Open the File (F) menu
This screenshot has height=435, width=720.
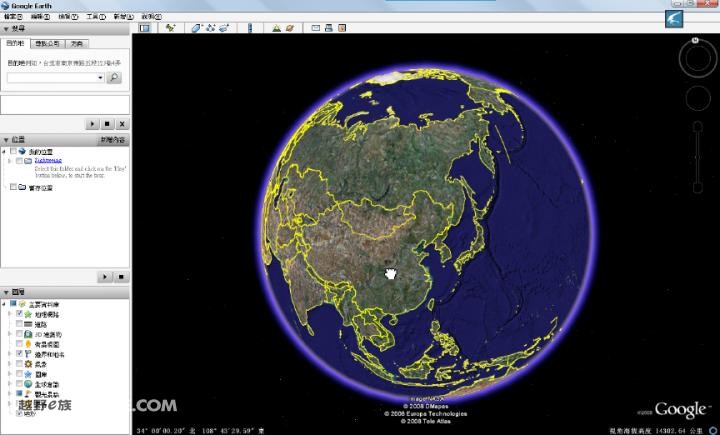point(13,17)
